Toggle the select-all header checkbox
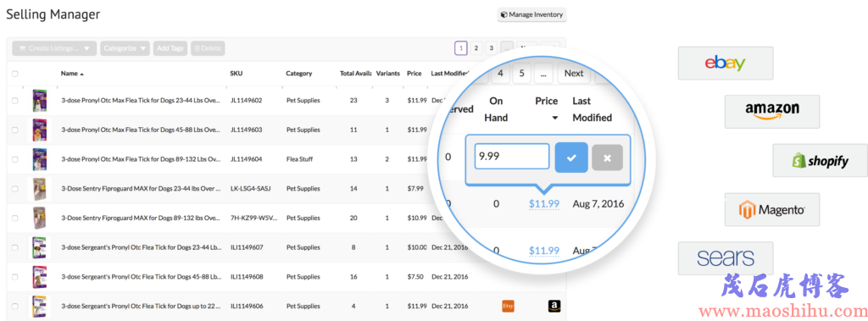The height and width of the screenshot is (321, 868). pos(15,73)
